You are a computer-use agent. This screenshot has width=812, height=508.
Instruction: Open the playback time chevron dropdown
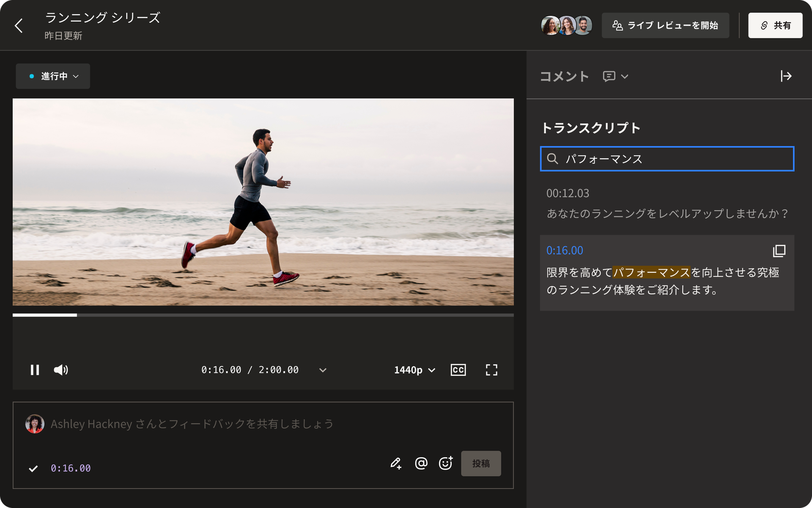tap(323, 370)
